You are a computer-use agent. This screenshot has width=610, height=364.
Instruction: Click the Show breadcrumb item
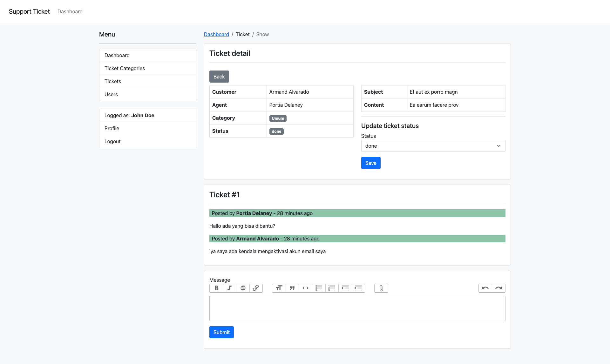pos(262,34)
